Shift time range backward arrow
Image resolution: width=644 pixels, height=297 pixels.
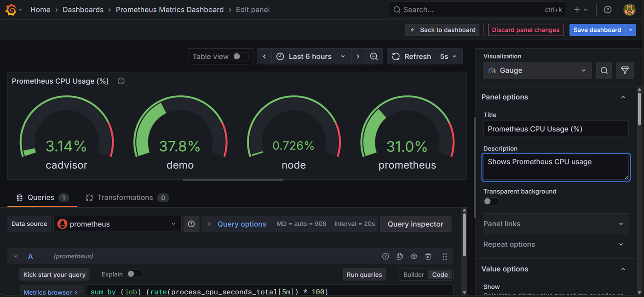[x=264, y=57]
